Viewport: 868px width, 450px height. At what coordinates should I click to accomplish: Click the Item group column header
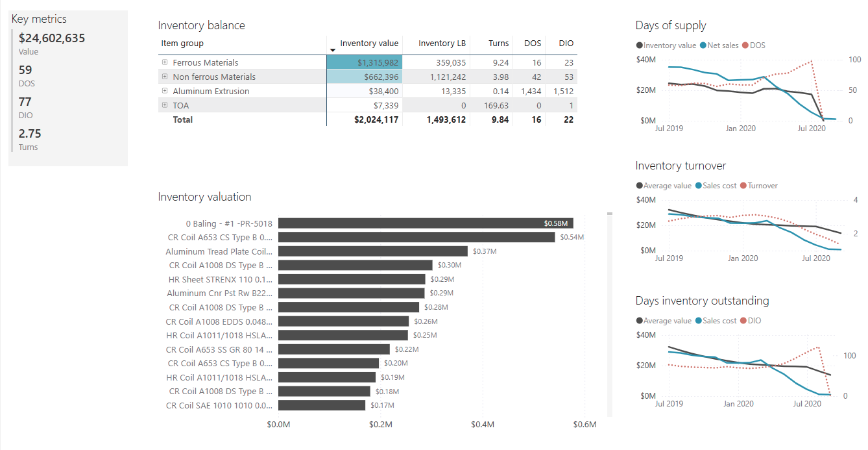(182, 44)
